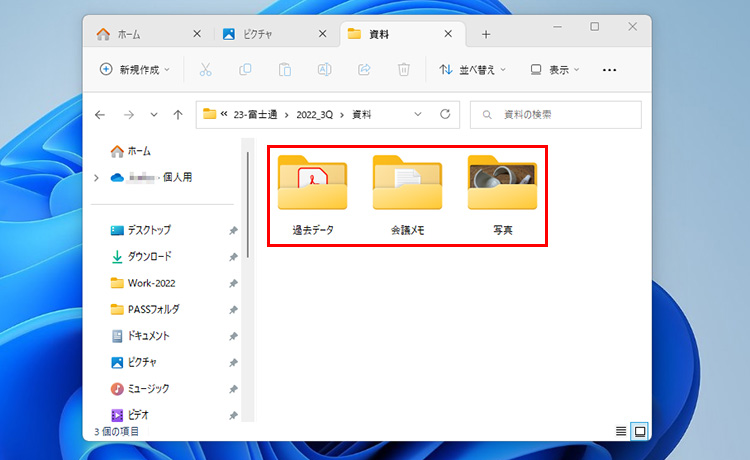
Task: Click the Paste clipboard icon
Action: (x=285, y=70)
